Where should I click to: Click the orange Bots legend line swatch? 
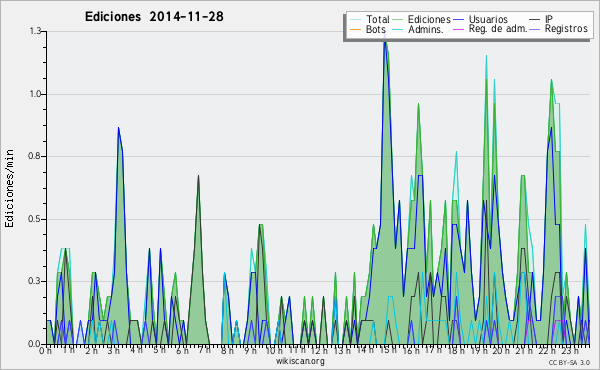coord(355,29)
